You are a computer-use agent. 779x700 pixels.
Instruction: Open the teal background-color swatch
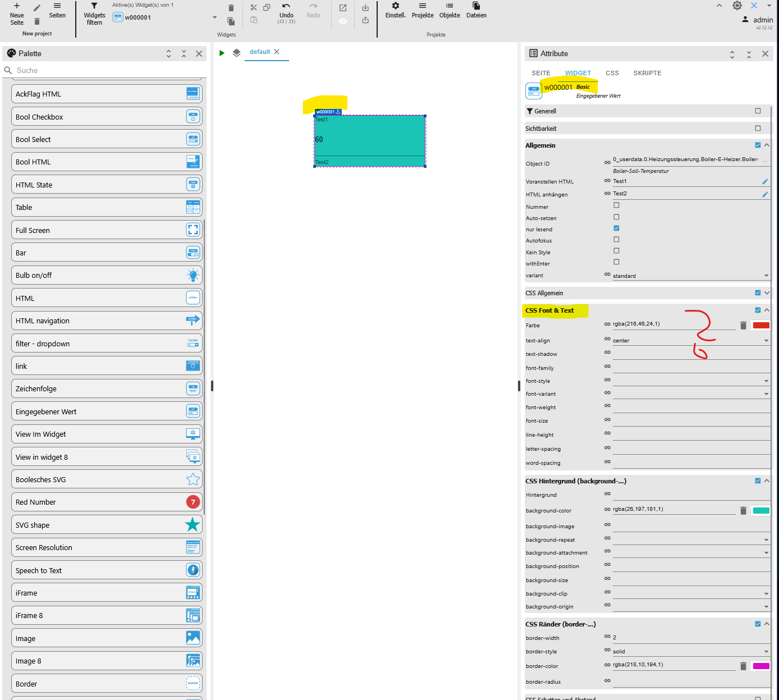coord(761,510)
